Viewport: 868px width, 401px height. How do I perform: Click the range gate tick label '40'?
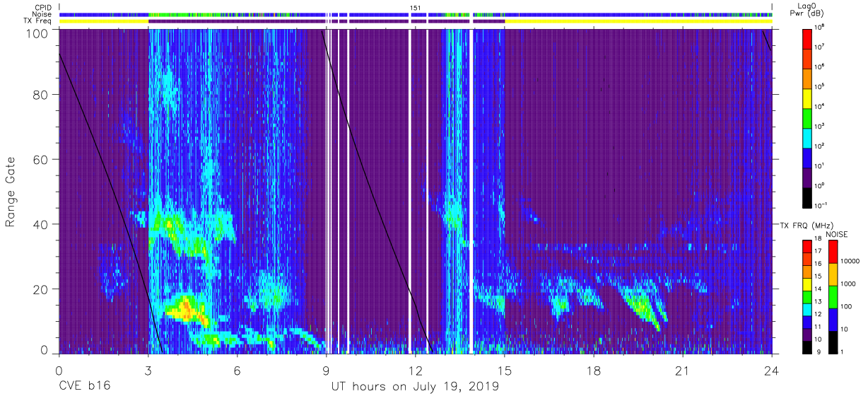(42, 225)
